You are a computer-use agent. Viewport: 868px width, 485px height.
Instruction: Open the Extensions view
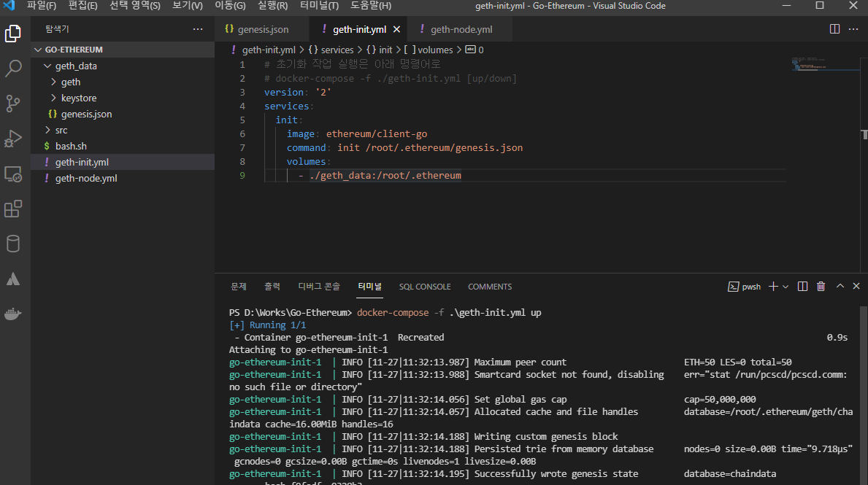click(12, 209)
